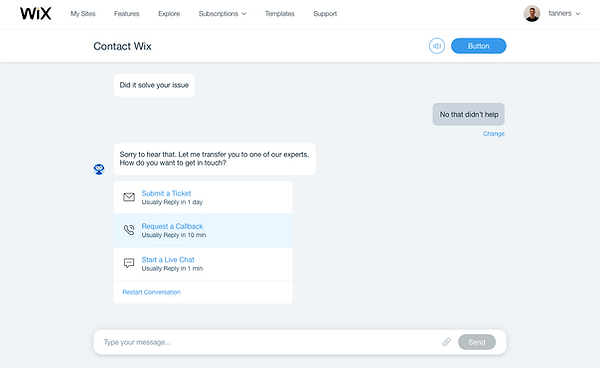Click the Change link
Image resolution: width=600 pixels, height=368 pixels.
pos(494,134)
